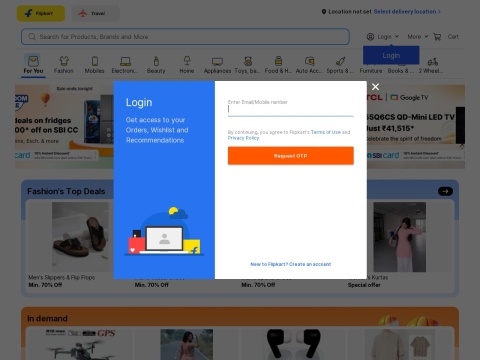Viewport: 480px width, 360px height.
Task: Focus the Enter Email/Mobile number field
Action: click(x=290, y=109)
